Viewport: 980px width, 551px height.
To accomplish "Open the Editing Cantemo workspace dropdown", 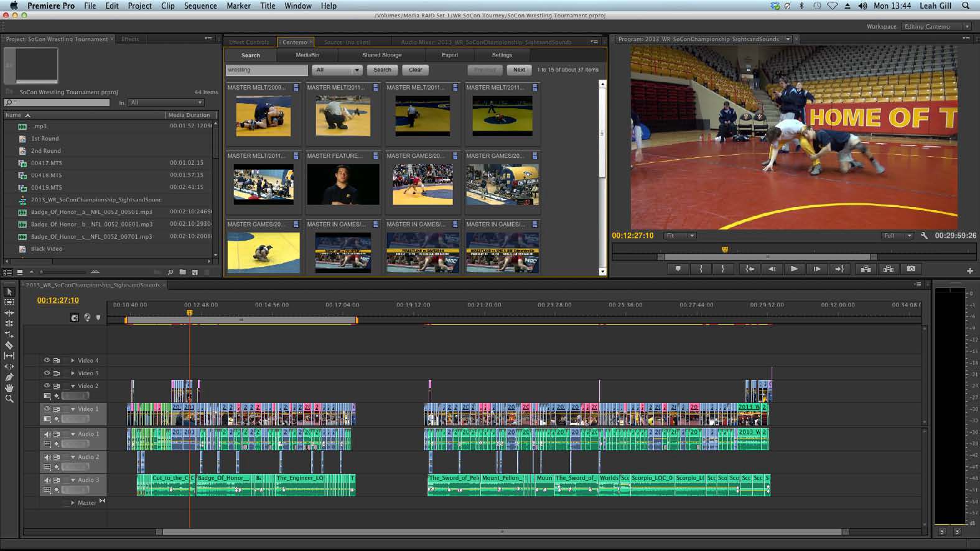I will tap(936, 27).
